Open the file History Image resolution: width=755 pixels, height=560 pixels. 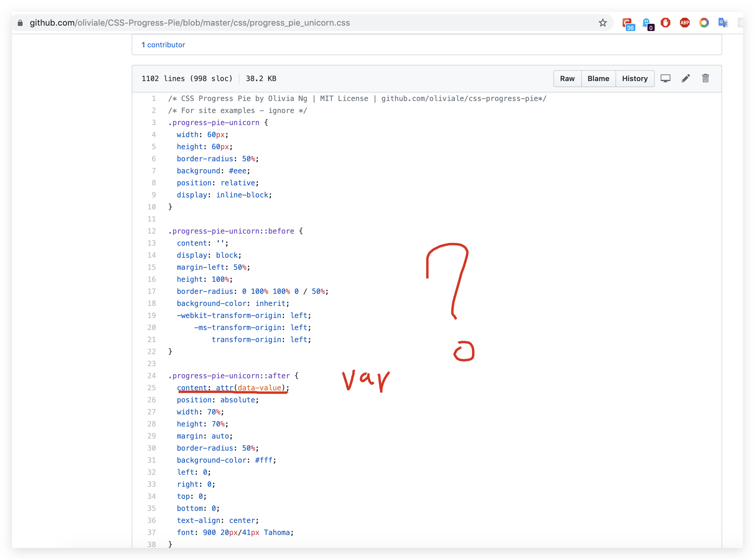coord(634,79)
